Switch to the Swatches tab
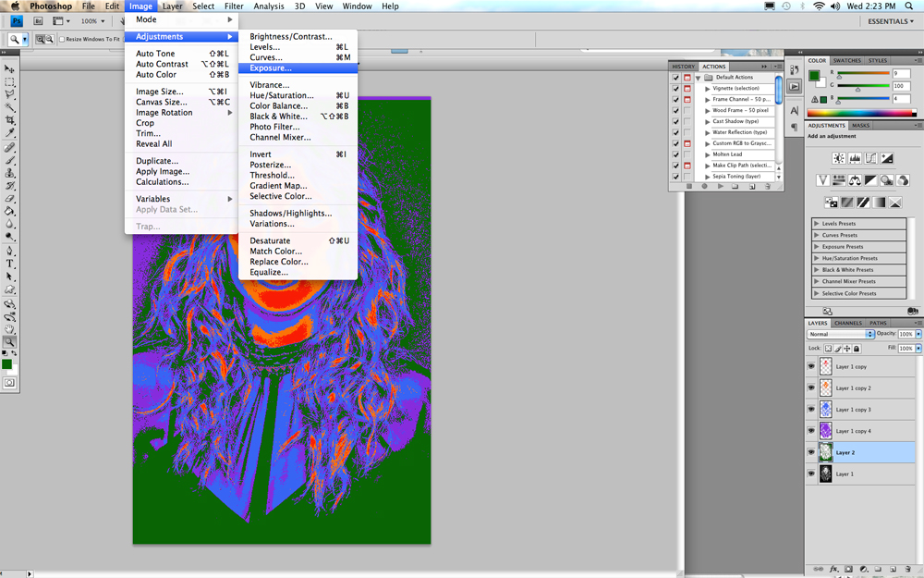 point(846,61)
